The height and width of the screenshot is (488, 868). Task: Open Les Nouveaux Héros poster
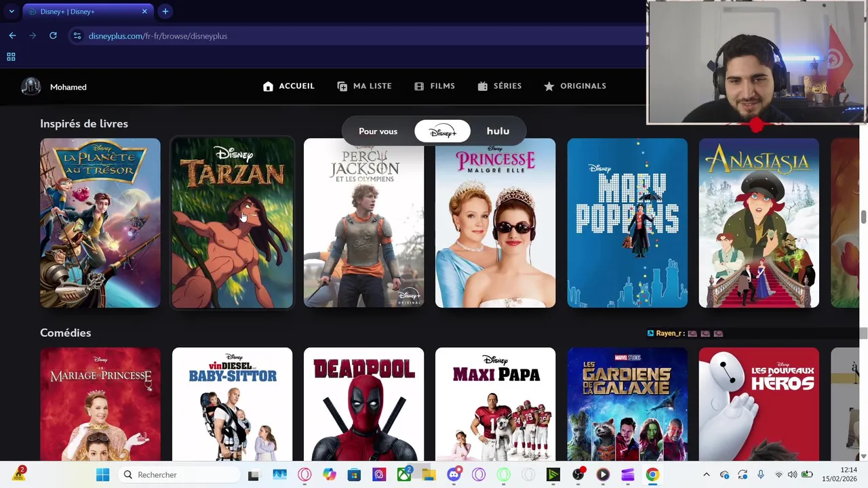pos(759,405)
